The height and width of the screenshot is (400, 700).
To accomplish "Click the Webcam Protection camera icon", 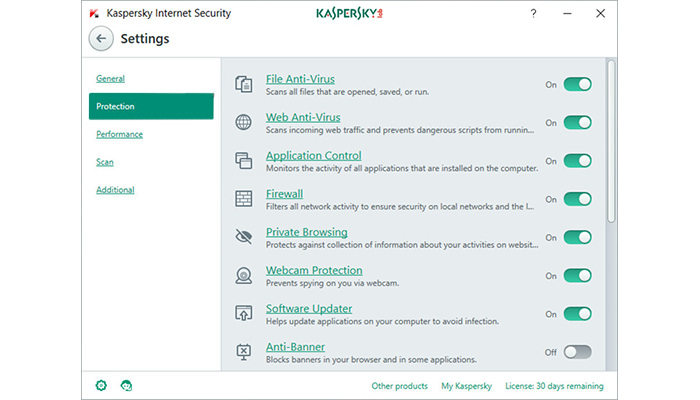I will (x=243, y=275).
